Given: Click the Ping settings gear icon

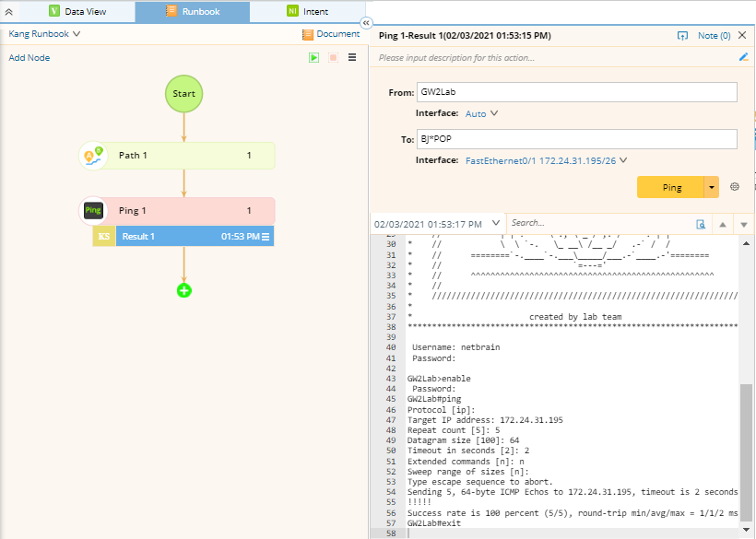Looking at the screenshot, I should (x=735, y=187).
